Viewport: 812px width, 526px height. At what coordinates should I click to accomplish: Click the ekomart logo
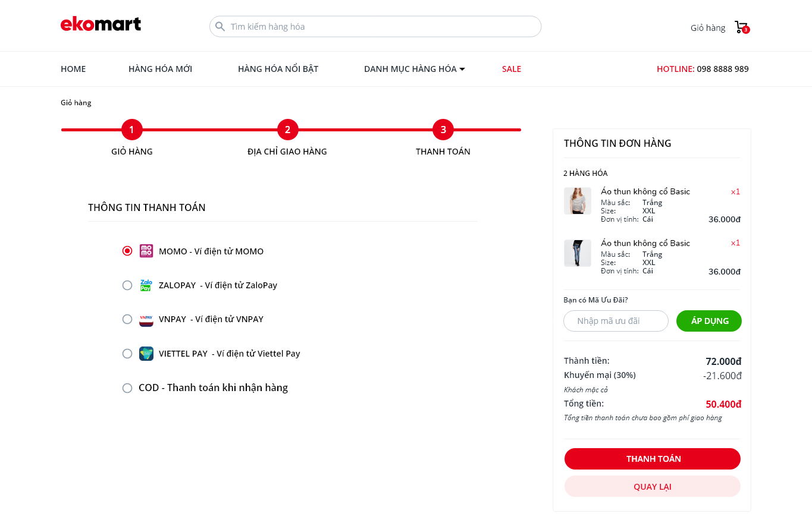tap(101, 24)
